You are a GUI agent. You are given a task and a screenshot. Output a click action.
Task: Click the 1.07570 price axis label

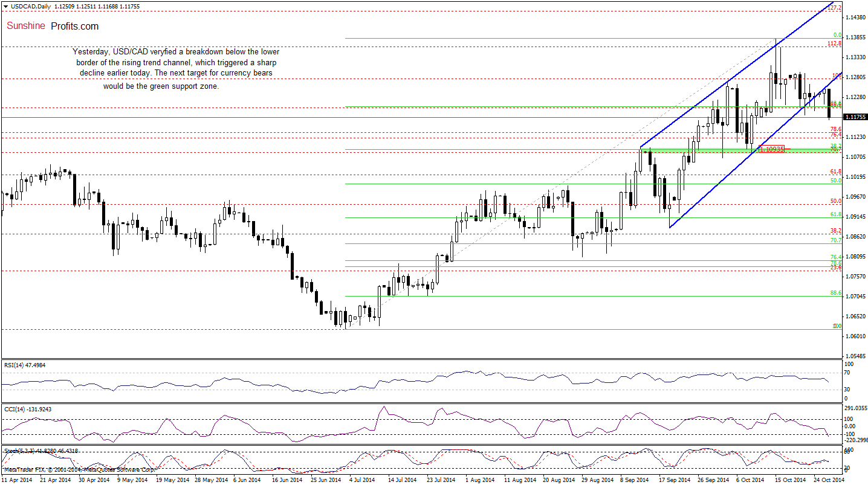[x=855, y=277]
